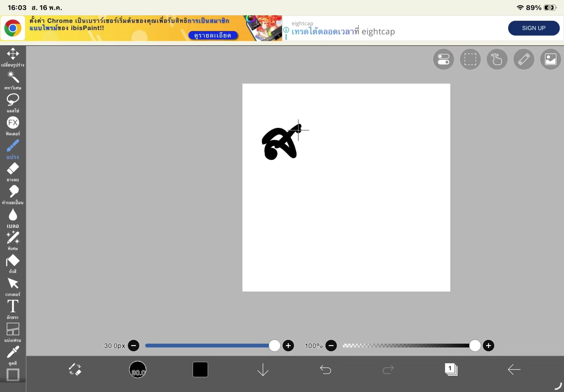Screen dimensions: 564x392
Task: Select the Frame Divider tool
Action: (13, 332)
